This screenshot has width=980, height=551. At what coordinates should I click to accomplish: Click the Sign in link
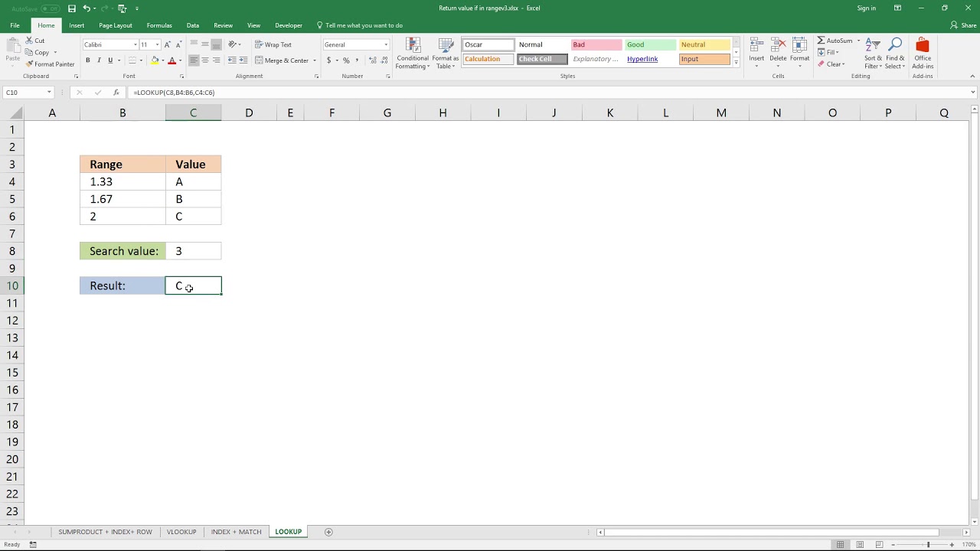(x=867, y=8)
